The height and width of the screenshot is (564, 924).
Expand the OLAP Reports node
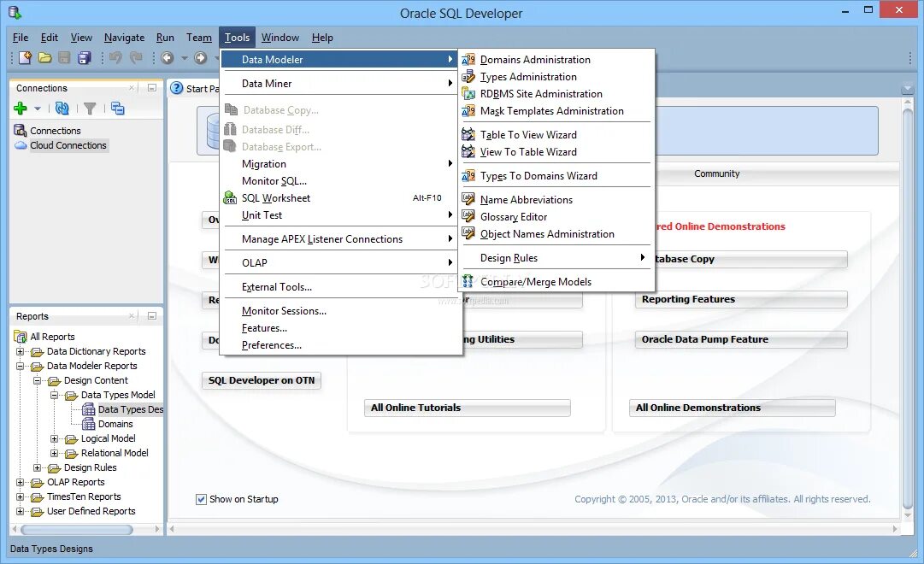(20, 482)
